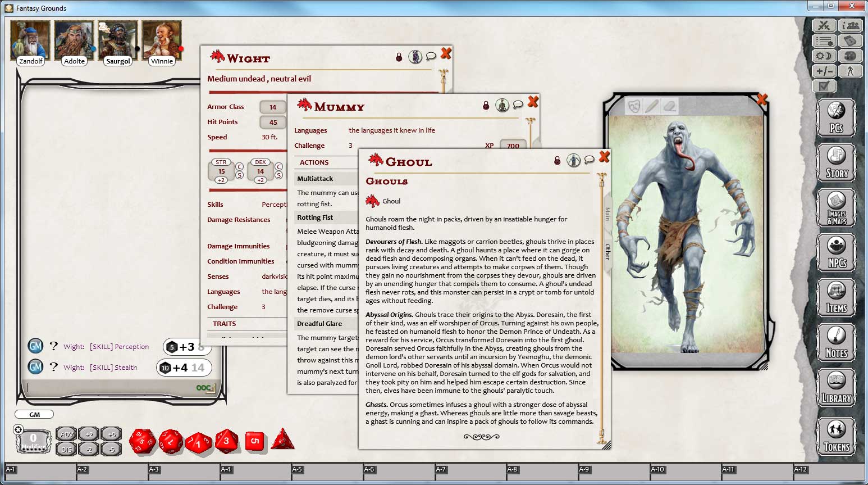868x485 pixels.
Task: Click Zandolf's character portrait
Action: pos(29,39)
